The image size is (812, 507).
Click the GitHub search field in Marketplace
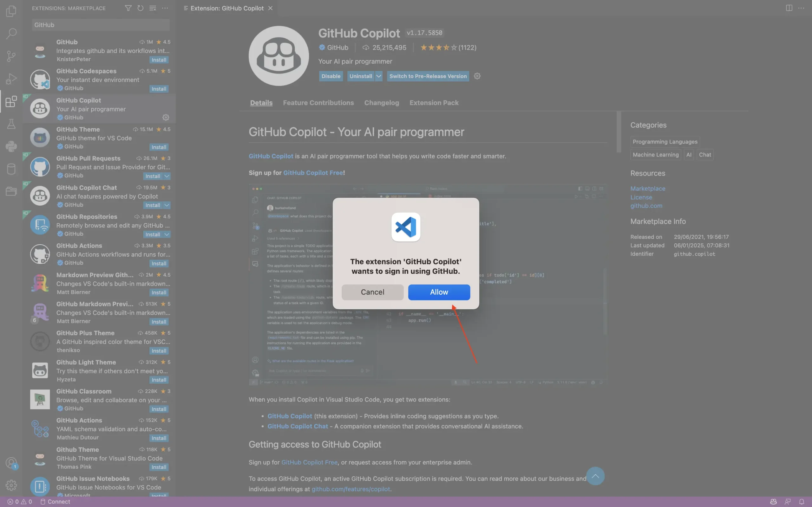(101, 25)
